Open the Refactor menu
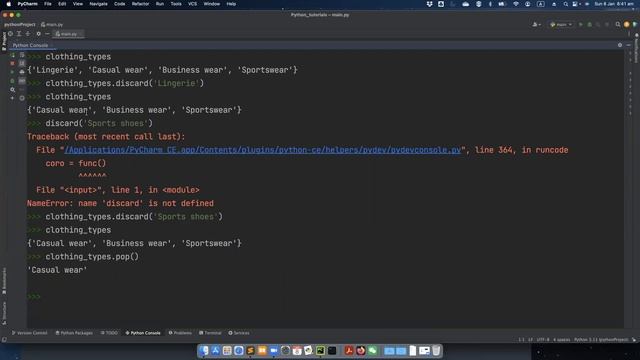 140,4
